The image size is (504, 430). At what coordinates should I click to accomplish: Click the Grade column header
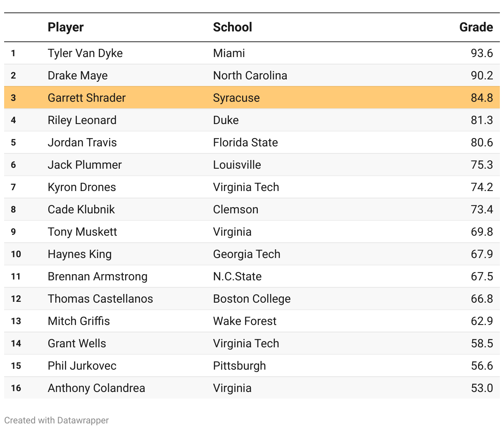click(x=476, y=27)
